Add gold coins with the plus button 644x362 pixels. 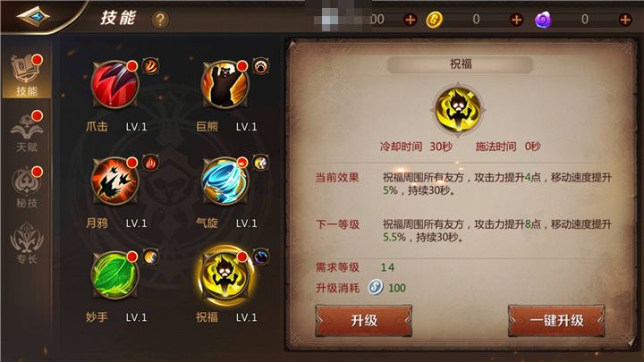[x=516, y=20]
